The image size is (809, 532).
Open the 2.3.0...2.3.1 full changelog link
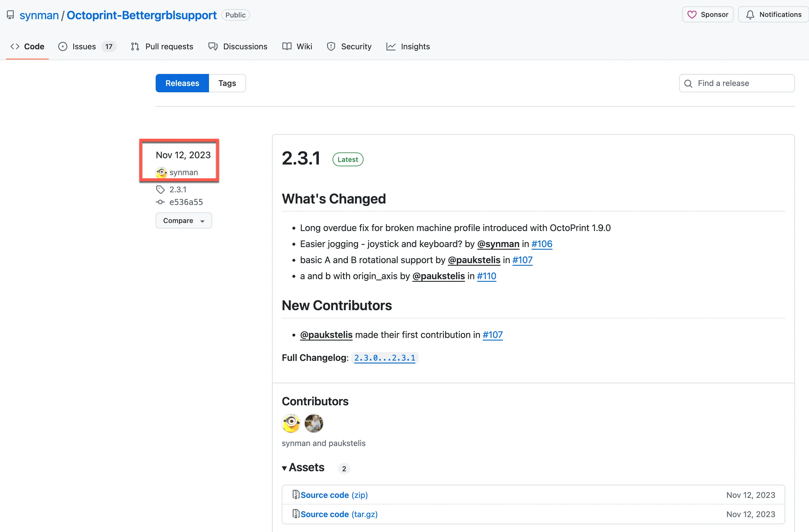coord(384,358)
